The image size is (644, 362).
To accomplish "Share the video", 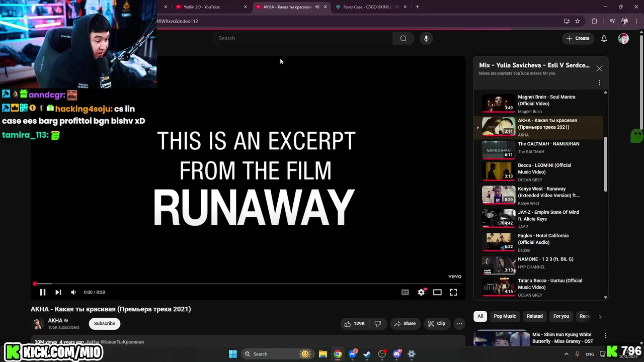I will coord(405,324).
